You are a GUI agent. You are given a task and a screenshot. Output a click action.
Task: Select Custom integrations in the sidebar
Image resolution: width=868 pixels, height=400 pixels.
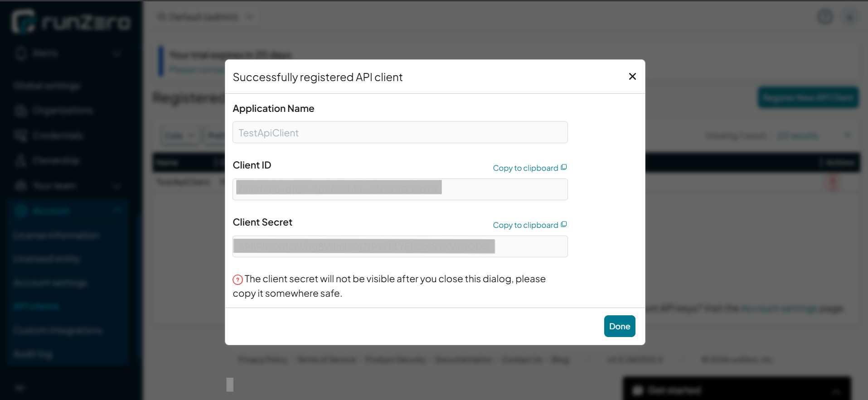tap(58, 330)
